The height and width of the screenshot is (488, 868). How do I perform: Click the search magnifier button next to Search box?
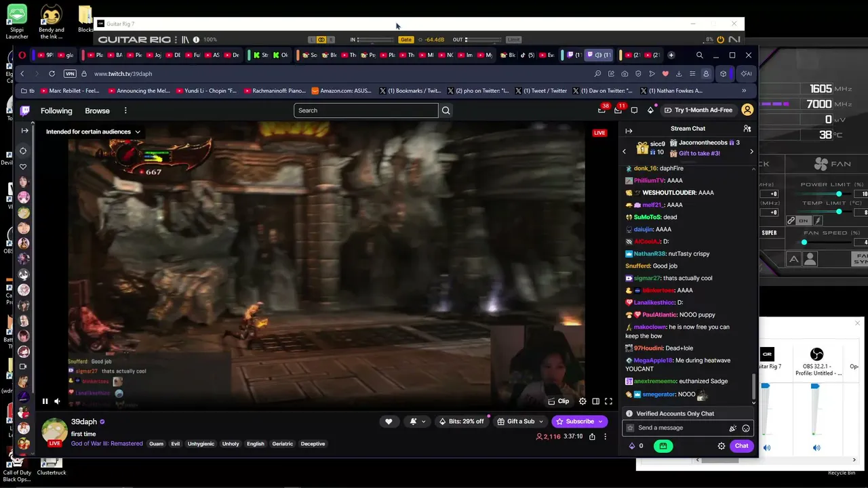coord(446,110)
